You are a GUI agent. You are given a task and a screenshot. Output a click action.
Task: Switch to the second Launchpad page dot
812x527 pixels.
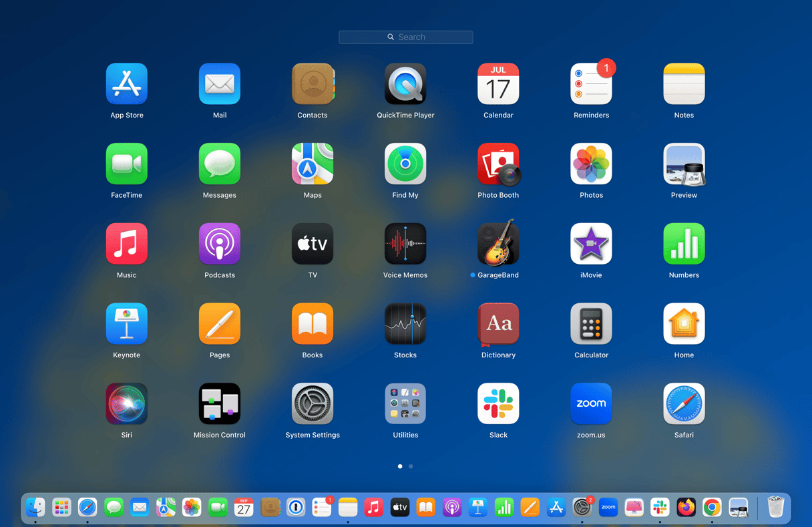(411, 466)
